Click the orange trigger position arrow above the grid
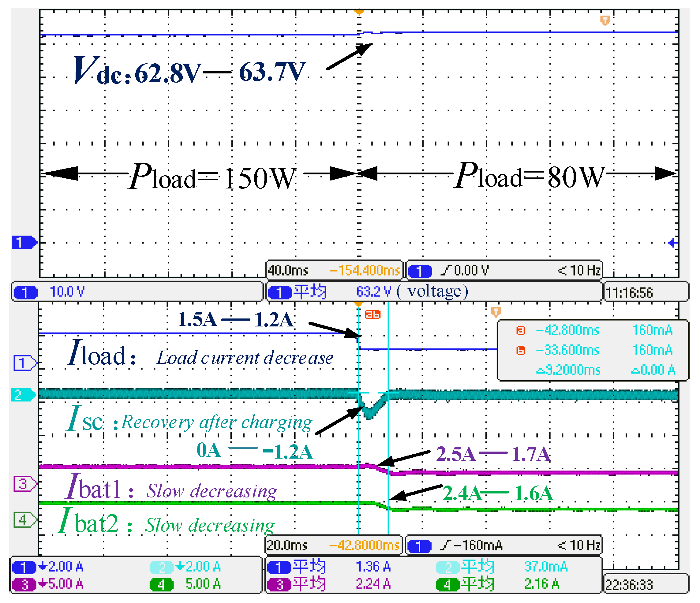The height and width of the screenshot is (603, 700). coord(360,11)
